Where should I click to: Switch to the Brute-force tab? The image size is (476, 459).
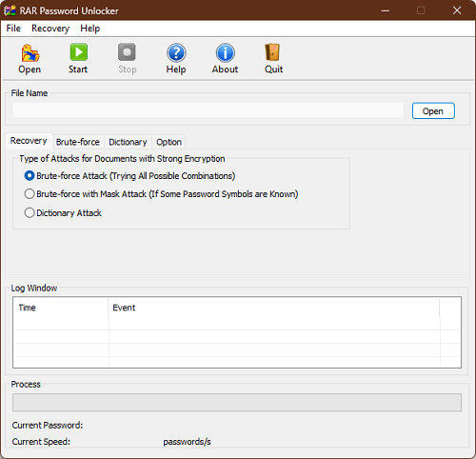coord(78,142)
